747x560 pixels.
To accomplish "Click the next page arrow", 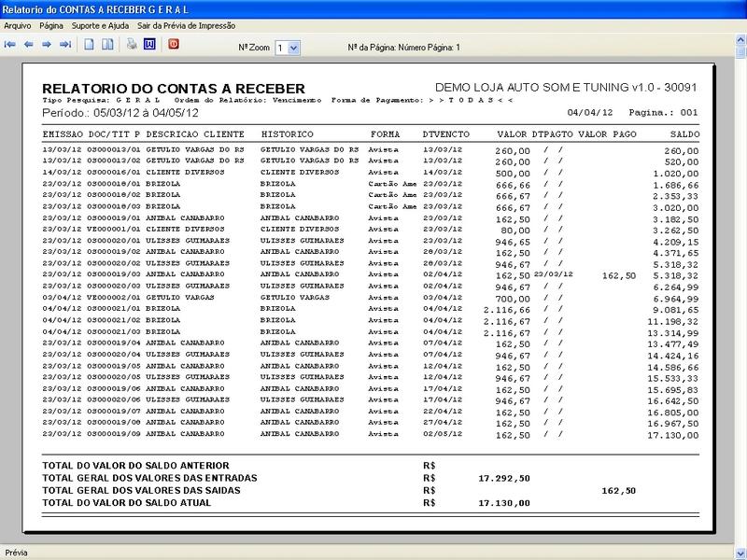I will pyautogui.click(x=47, y=44).
